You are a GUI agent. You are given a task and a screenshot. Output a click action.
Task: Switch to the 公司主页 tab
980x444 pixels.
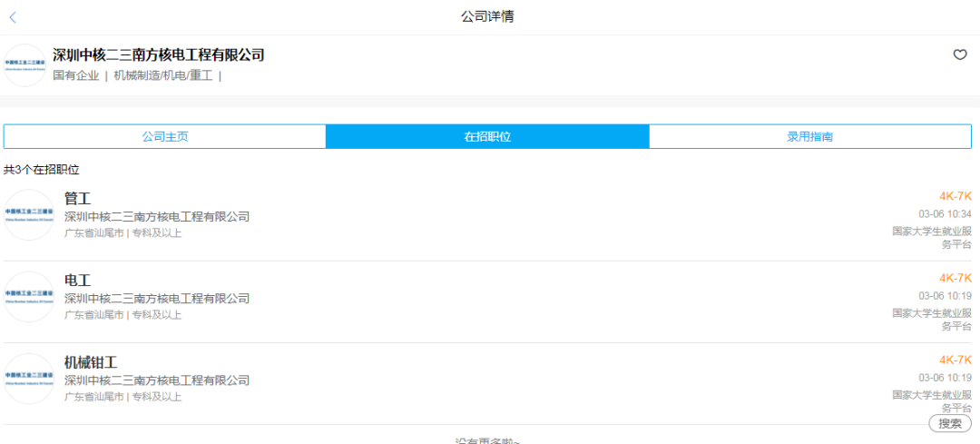[165, 137]
